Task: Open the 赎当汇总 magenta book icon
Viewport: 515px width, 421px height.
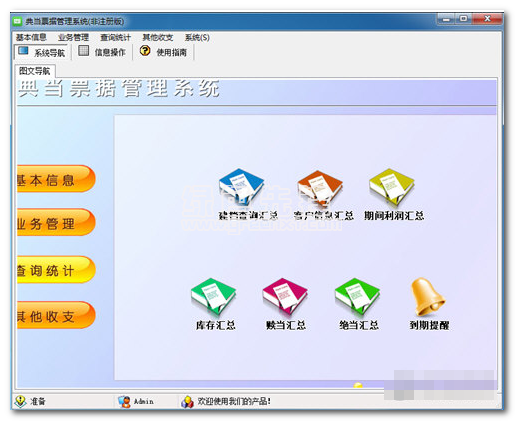Action: [x=285, y=297]
